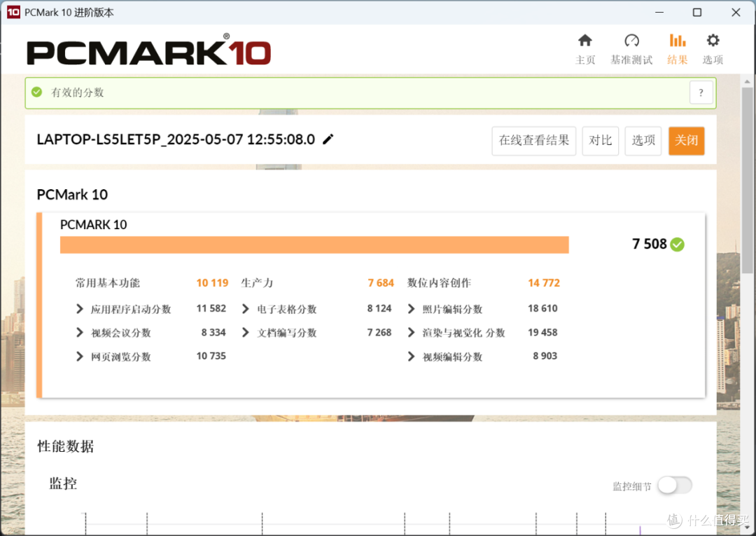The image size is (756, 536).
Task: Minimize the PCMark 10 window
Action: (x=659, y=12)
